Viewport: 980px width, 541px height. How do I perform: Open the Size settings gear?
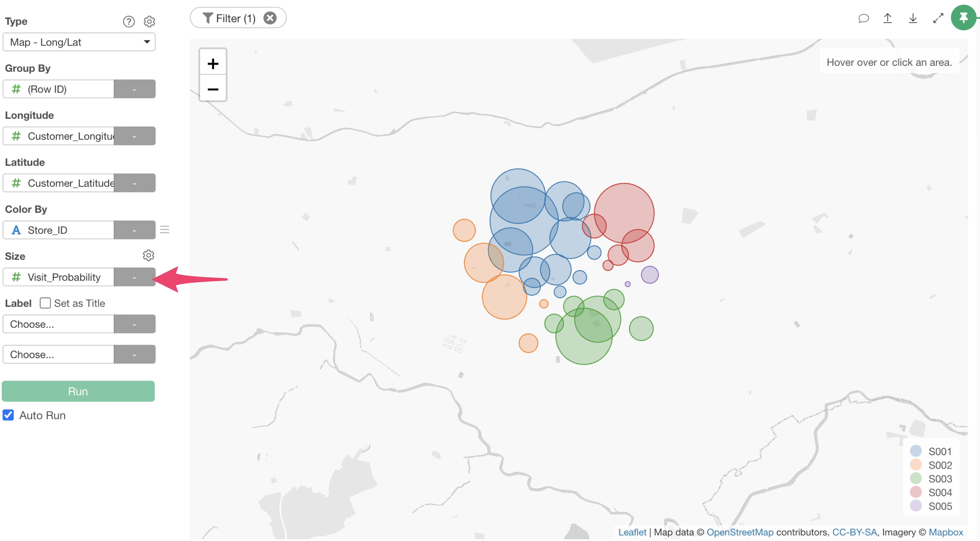(148, 255)
